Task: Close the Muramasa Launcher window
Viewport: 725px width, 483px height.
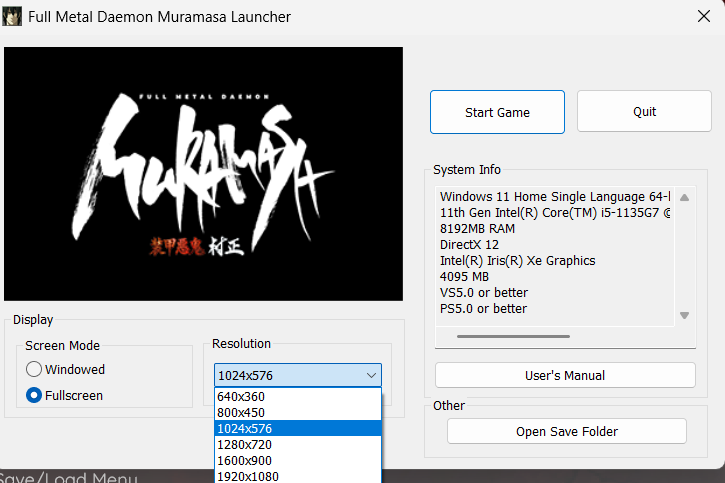Action: point(704,16)
